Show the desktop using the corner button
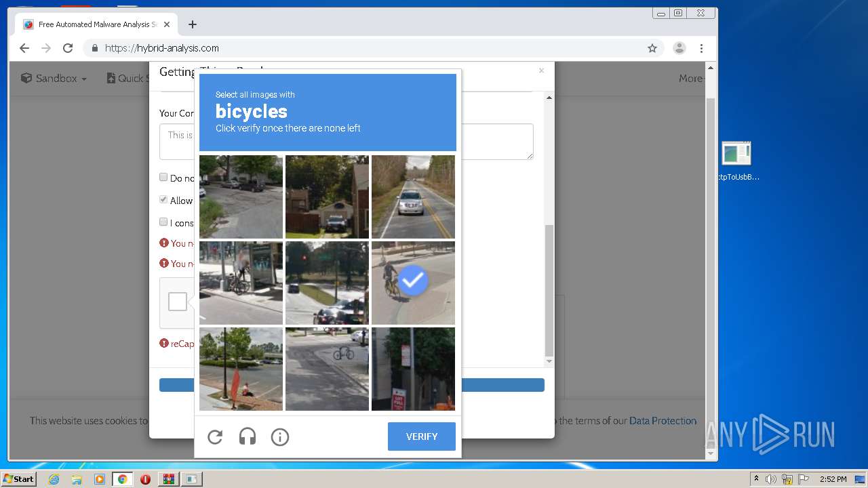 coord(861,479)
